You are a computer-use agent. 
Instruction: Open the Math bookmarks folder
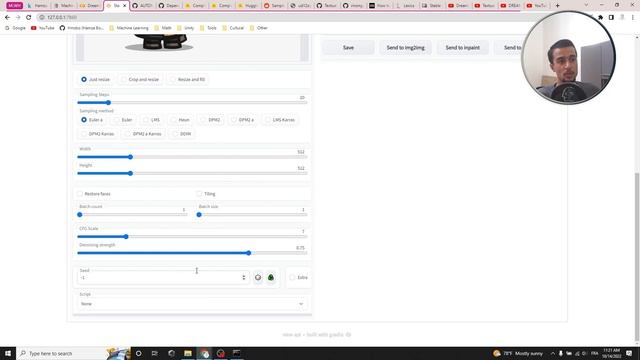pyautogui.click(x=163, y=28)
